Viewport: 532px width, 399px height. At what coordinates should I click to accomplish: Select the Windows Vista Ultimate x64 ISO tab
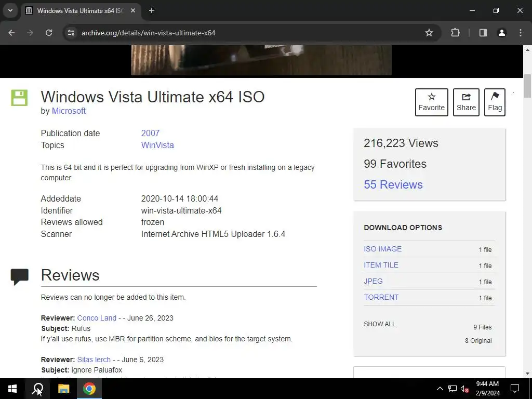[x=79, y=10]
